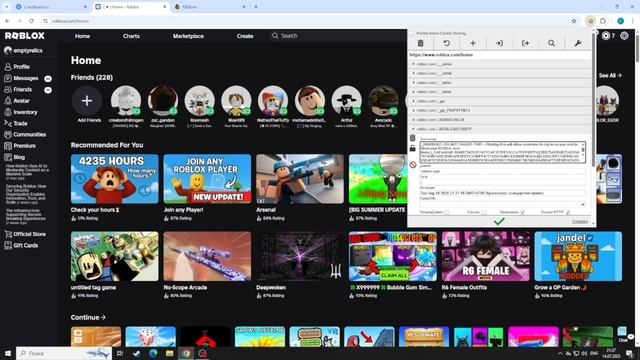Submit cookie changes with green checkmark
The width and height of the screenshot is (640, 360).
tap(499, 221)
